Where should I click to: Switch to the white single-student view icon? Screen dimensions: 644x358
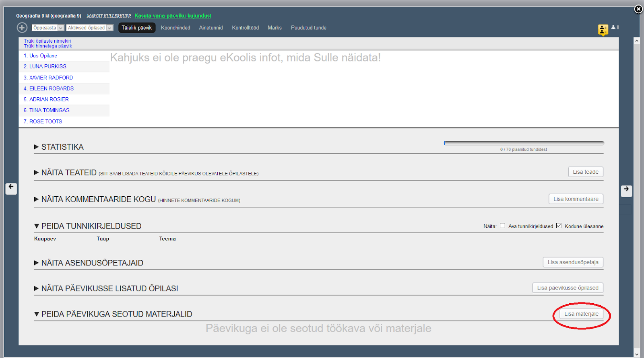tap(615, 27)
